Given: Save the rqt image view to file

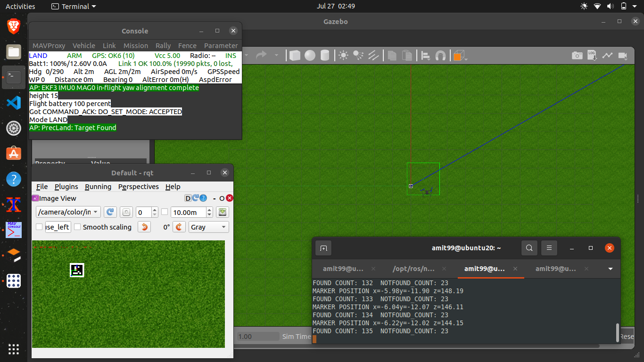Looking at the screenshot, I should 222,213.
